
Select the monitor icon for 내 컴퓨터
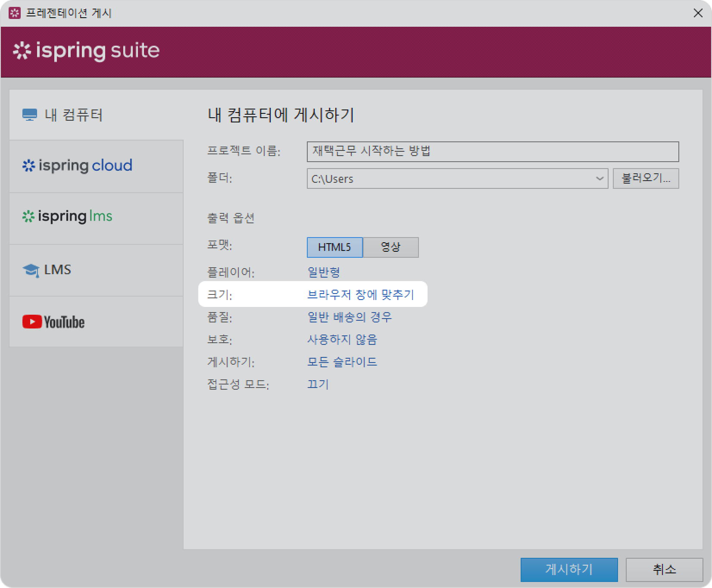(x=30, y=115)
